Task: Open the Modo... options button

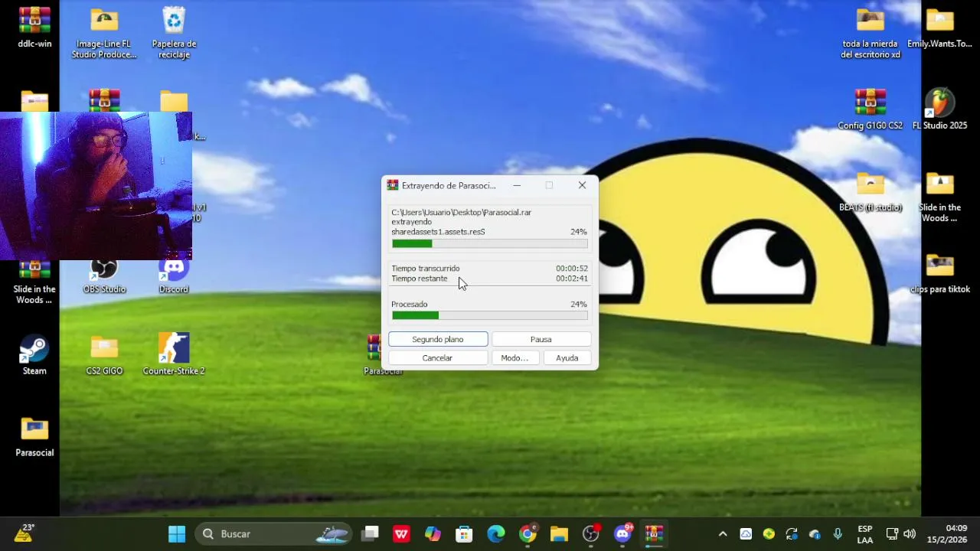Action: point(514,358)
